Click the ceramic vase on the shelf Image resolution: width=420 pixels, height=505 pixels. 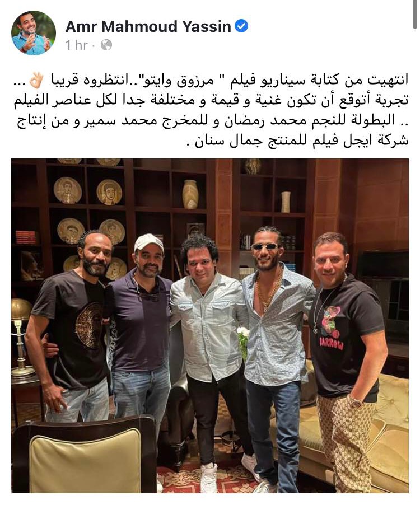coord(190,194)
